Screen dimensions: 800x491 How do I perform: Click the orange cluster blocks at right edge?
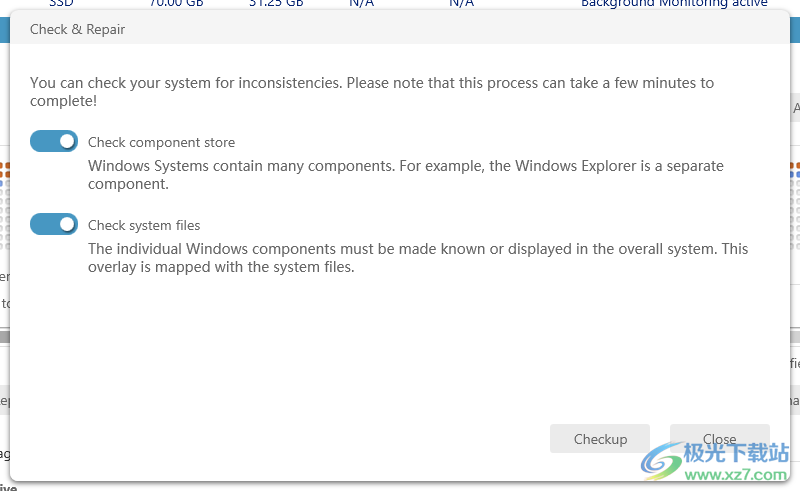pyautogui.click(x=795, y=170)
